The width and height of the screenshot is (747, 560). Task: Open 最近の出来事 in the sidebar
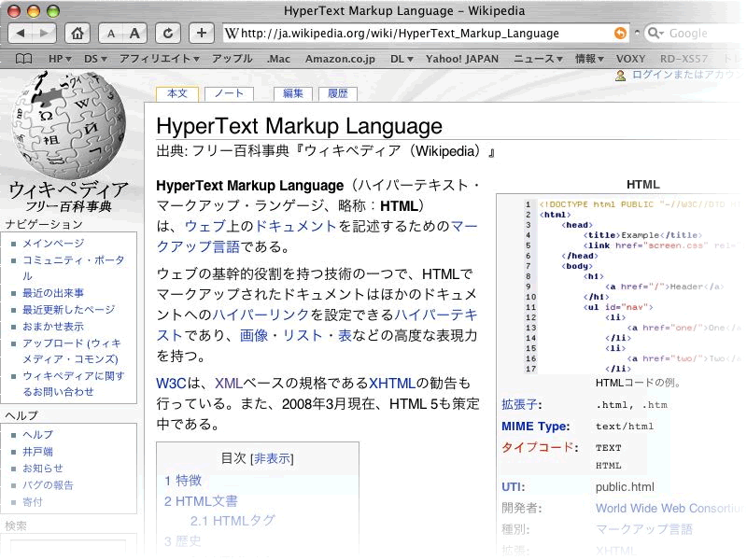[x=53, y=293]
